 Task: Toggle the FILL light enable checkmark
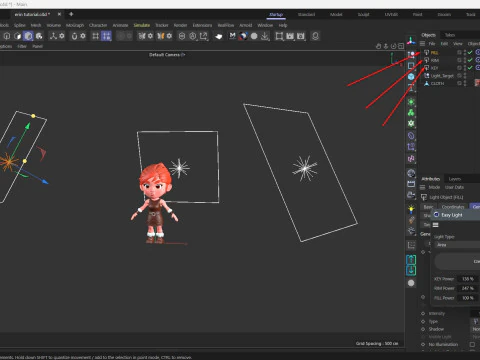point(470,53)
